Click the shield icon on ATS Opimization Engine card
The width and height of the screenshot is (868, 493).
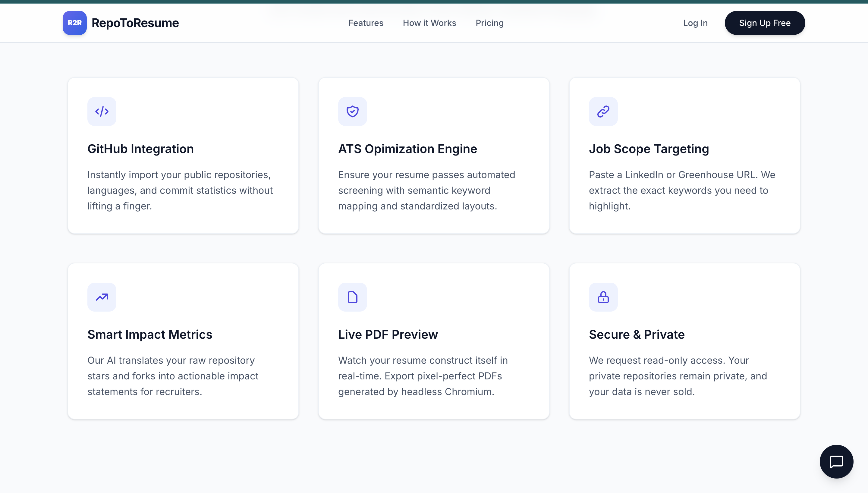352,111
